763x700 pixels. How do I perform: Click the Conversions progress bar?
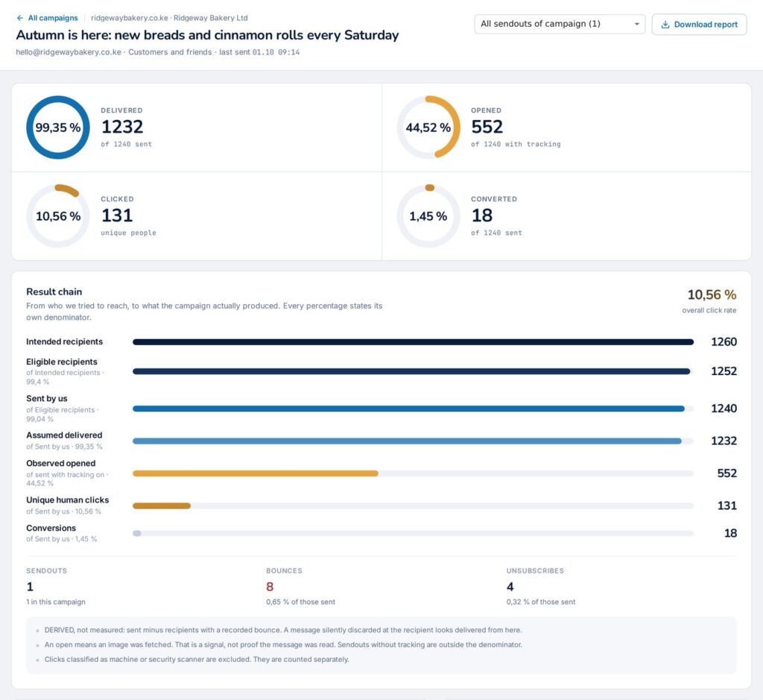click(x=413, y=534)
